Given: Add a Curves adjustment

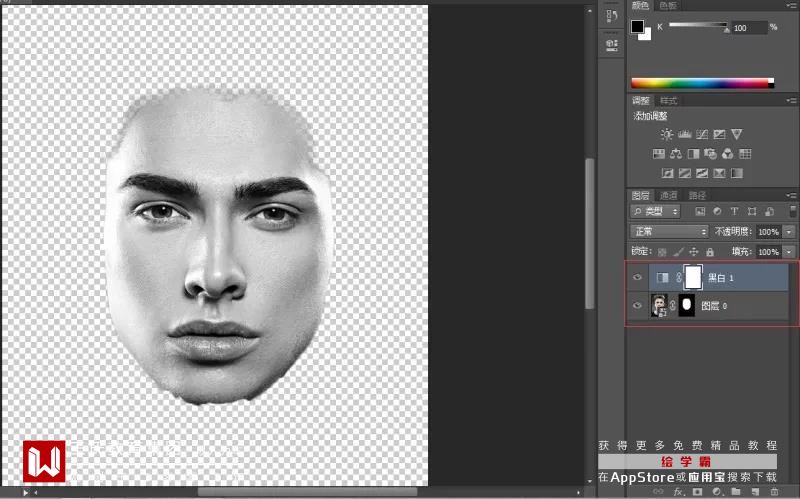Looking at the screenshot, I should click(x=702, y=134).
